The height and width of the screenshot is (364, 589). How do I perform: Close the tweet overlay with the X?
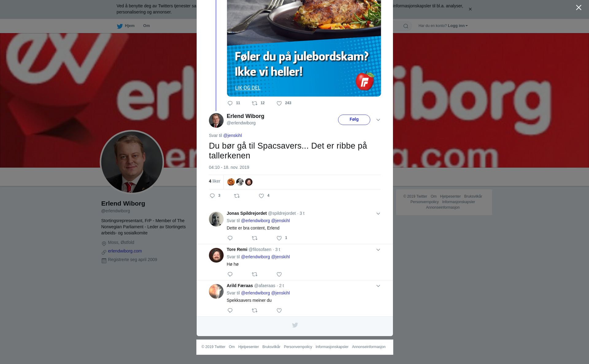click(579, 8)
